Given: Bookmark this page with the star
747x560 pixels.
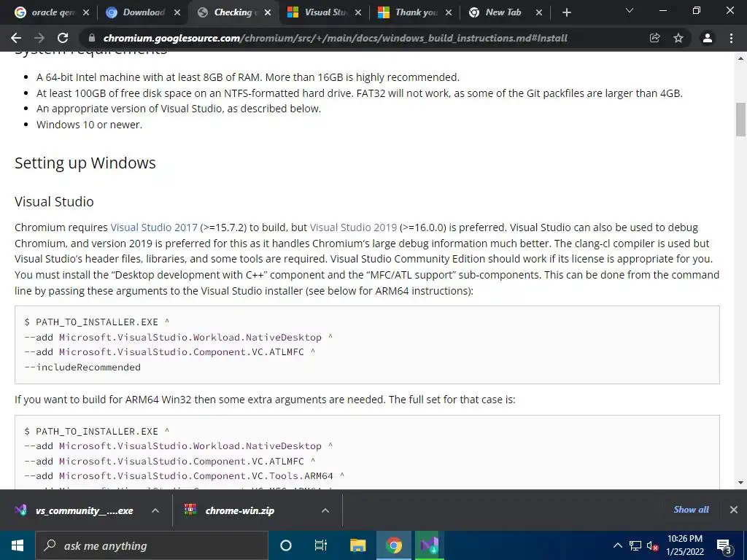Looking at the screenshot, I should [x=678, y=38].
